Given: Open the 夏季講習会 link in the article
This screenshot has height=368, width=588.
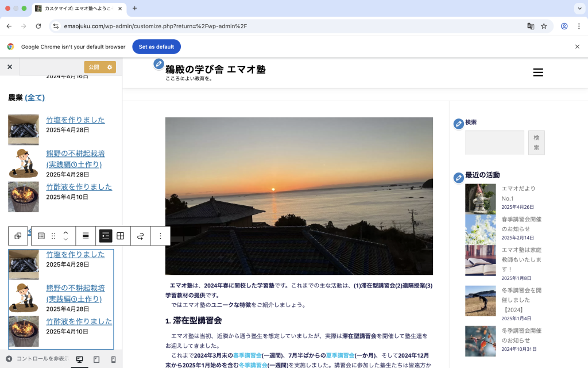Looking at the screenshot, I should point(340,355).
